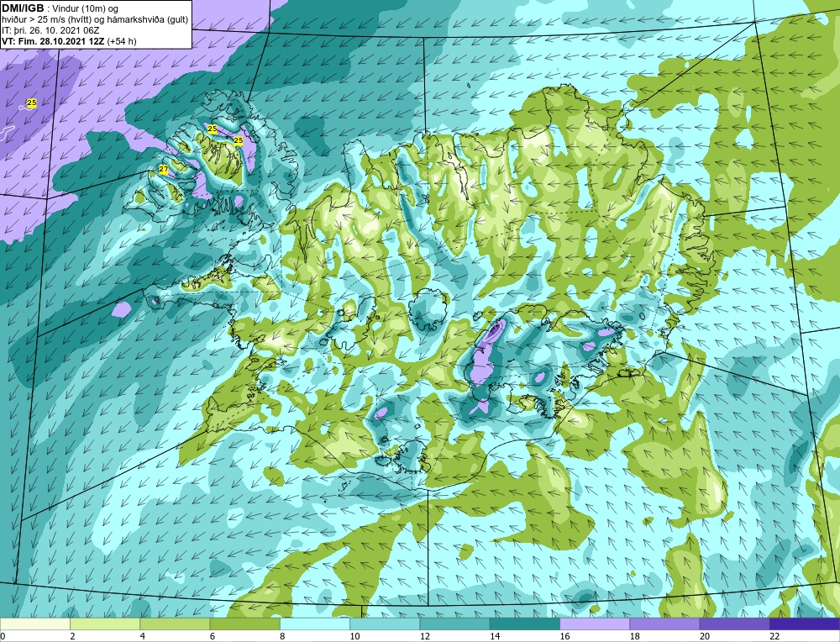Pick the darkest purple legend swatch above 22
Viewport: 840px width, 642px height.
805,624
